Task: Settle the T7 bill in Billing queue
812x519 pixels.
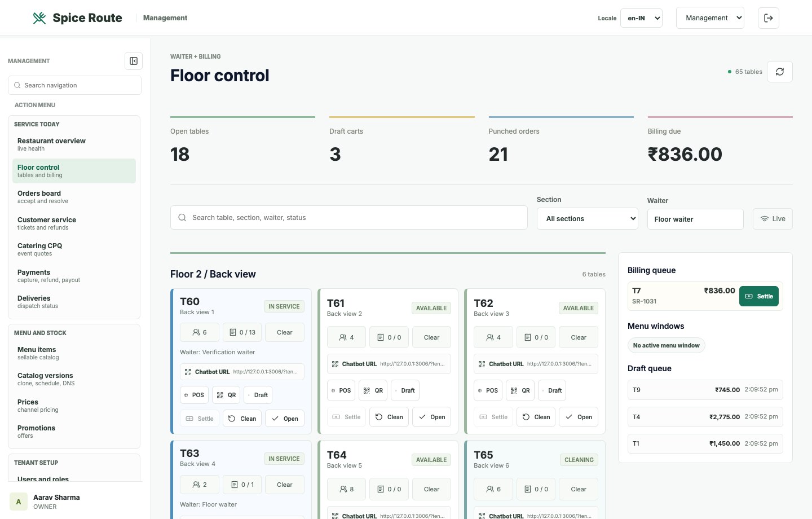Action: [759, 296]
